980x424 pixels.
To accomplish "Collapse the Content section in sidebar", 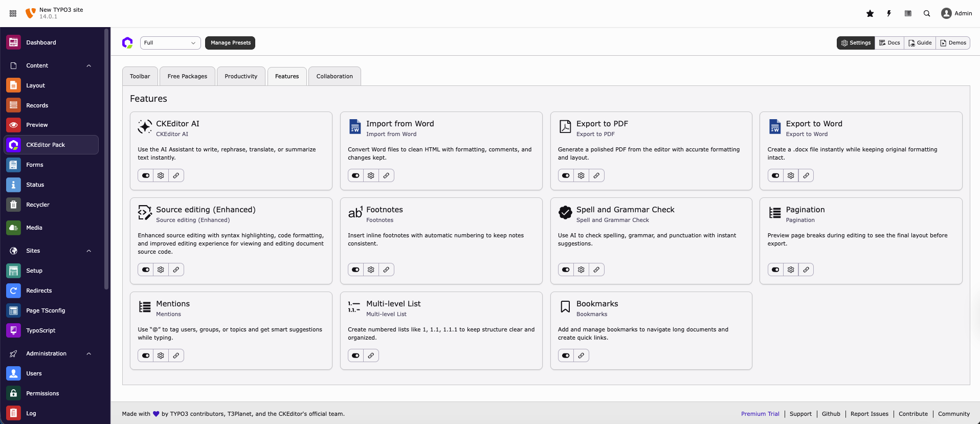I will pos(88,66).
